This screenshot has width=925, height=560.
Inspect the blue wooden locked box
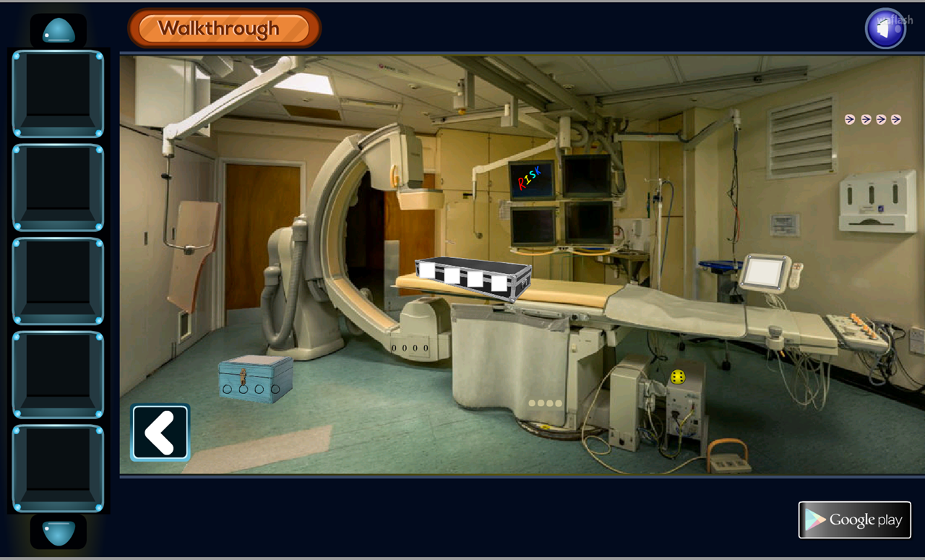(256, 378)
